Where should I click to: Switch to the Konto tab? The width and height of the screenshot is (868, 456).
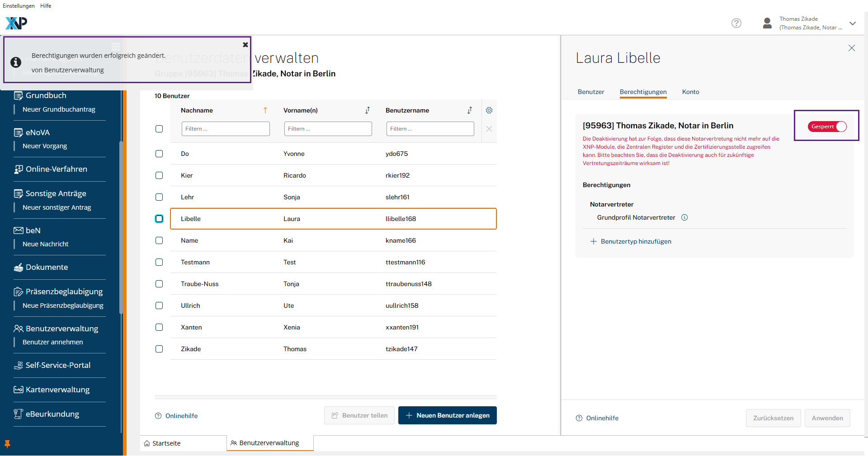[x=690, y=92]
